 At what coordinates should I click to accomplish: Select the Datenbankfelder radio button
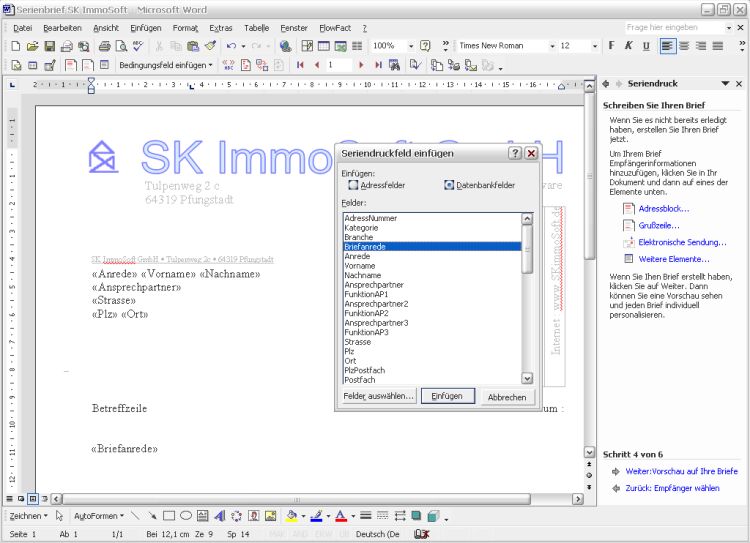449,185
